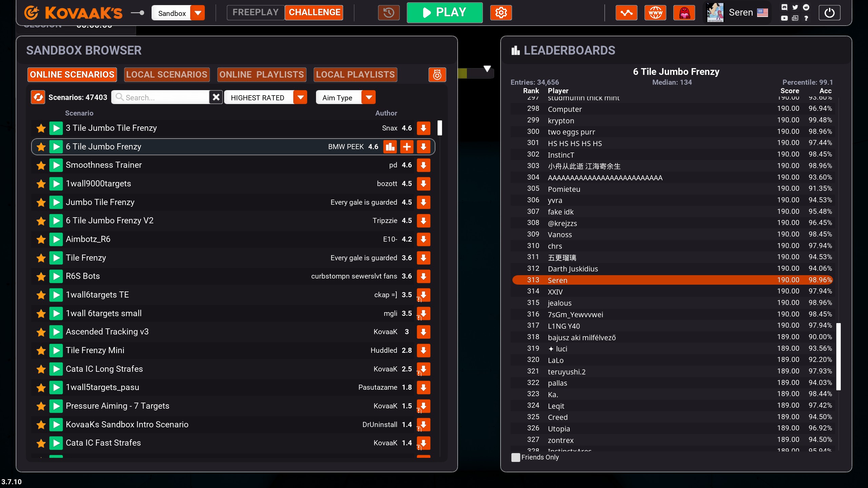The height and width of the screenshot is (488, 868).
Task: Switch to the LOCAL SCENARIOS tab
Action: (x=166, y=75)
